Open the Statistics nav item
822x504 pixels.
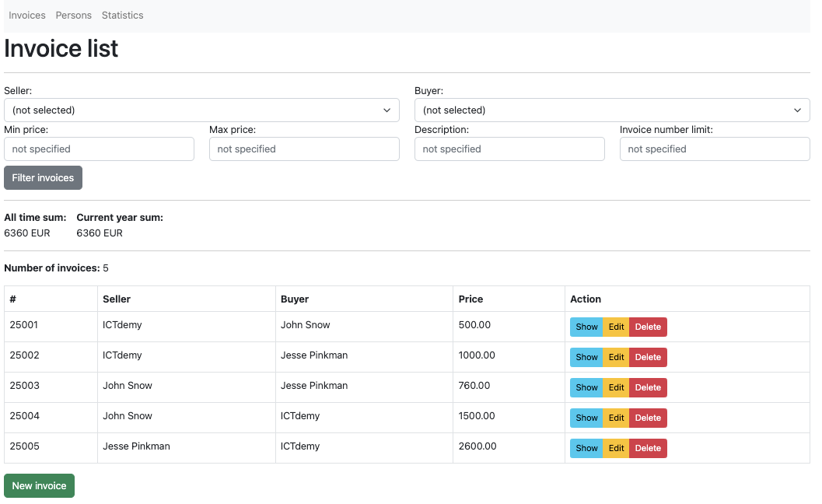point(122,16)
